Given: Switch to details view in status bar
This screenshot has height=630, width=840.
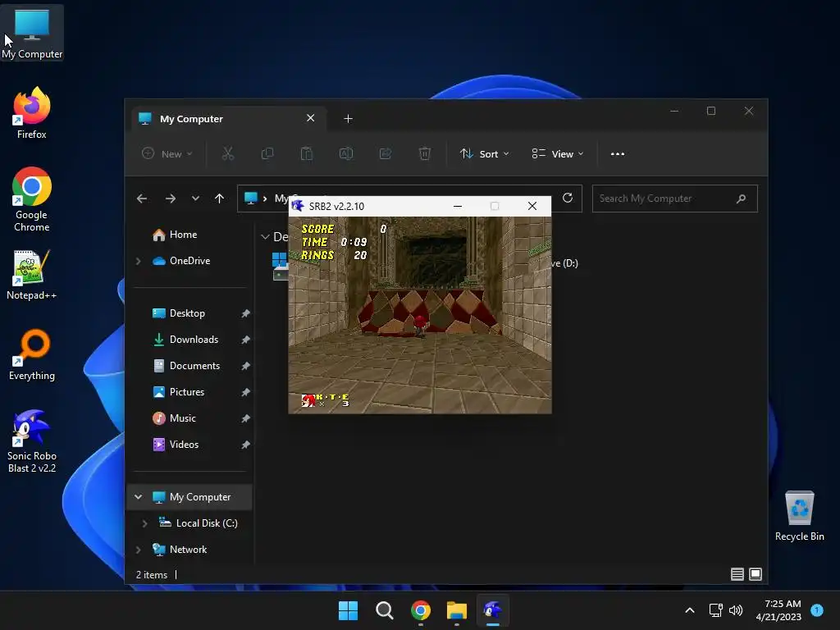Looking at the screenshot, I should pos(737,574).
